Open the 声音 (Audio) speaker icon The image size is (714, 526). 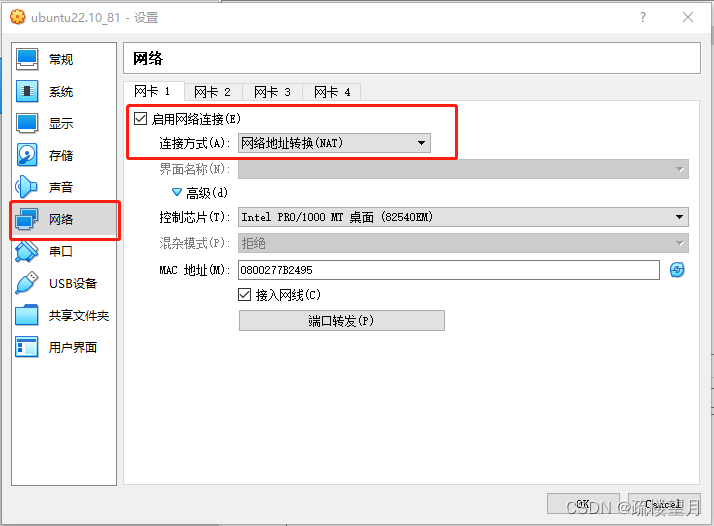26,187
